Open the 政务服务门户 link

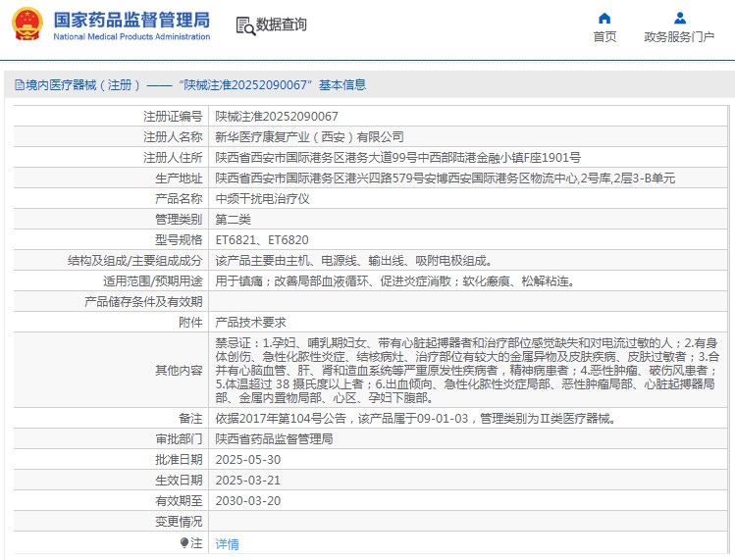[679, 37]
